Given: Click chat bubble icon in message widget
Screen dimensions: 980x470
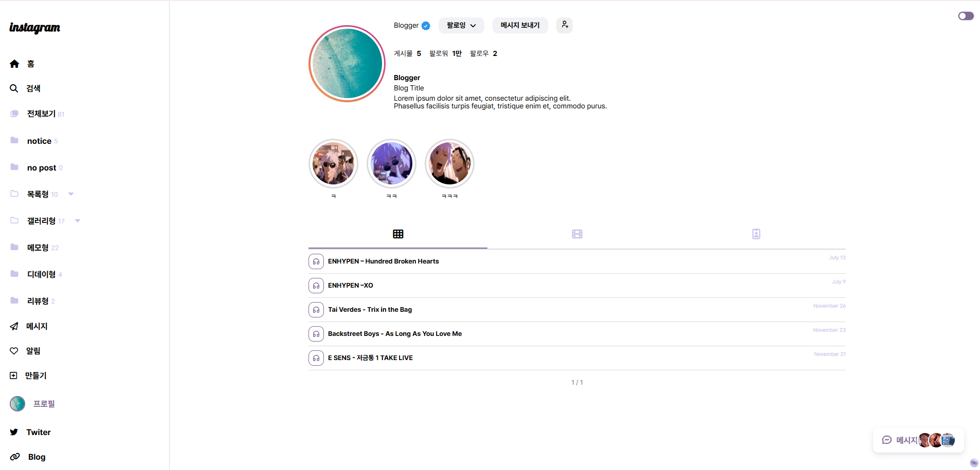Looking at the screenshot, I should point(887,440).
